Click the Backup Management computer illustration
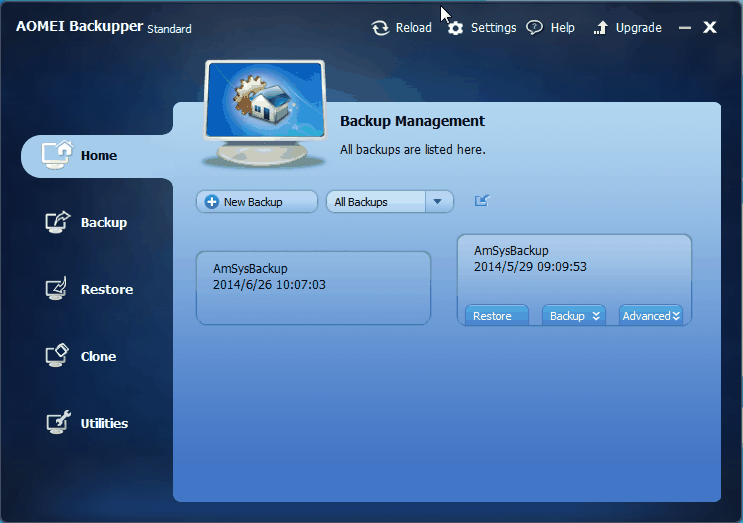The height and width of the screenshot is (523, 743). (264, 113)
